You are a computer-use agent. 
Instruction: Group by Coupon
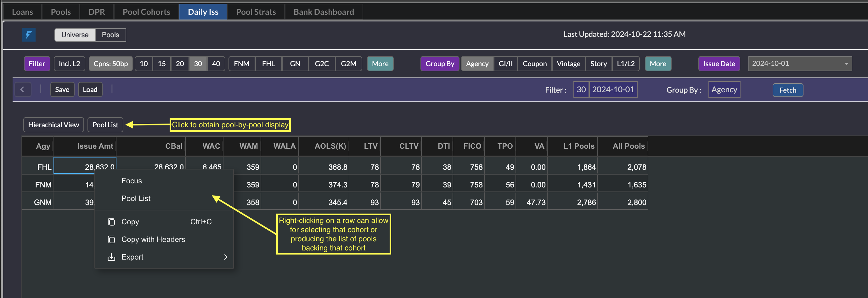point(534,64)
